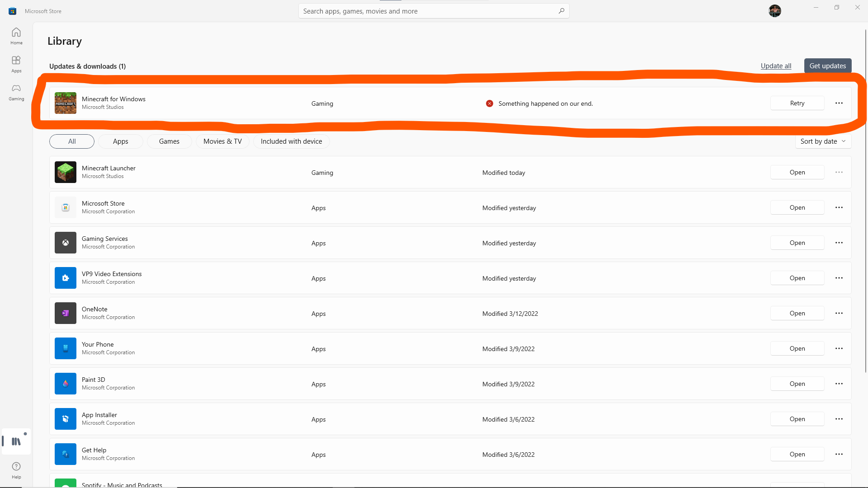Open the user profile avatar
The height and width of the screenshot is (488, 868).
click(x=775, y=11)
